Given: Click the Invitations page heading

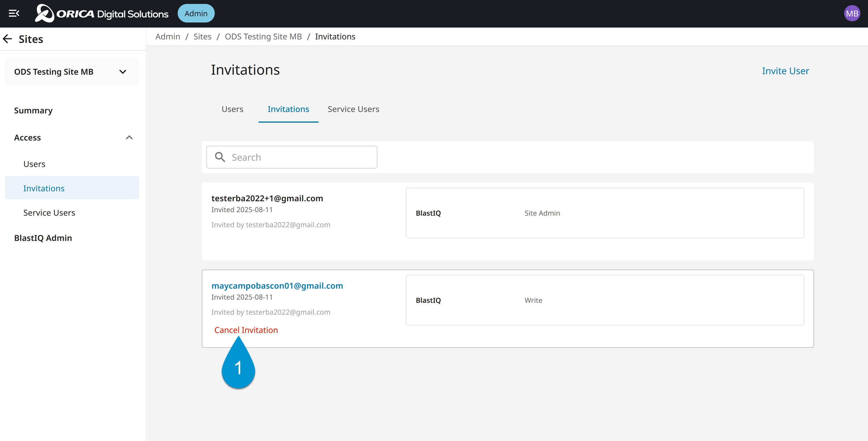Looking at the screenshot, I should (245, 70).
